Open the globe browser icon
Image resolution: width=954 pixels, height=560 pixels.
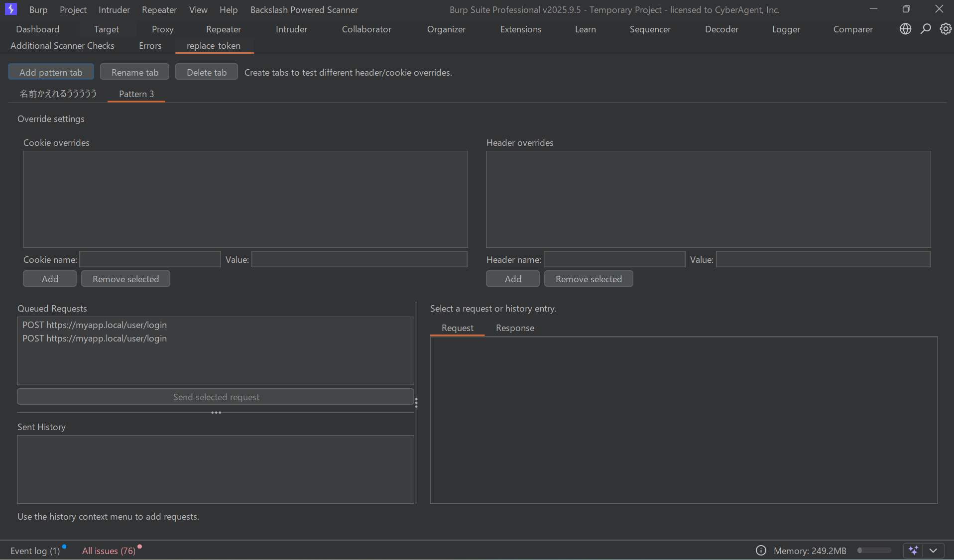tap(905, 29)
